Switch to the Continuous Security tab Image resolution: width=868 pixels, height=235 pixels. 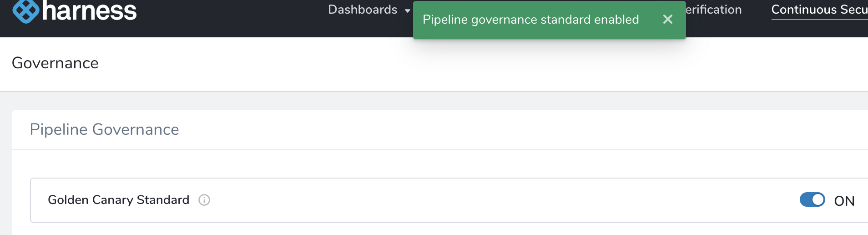pyautogui.click(x=819, y=10)
